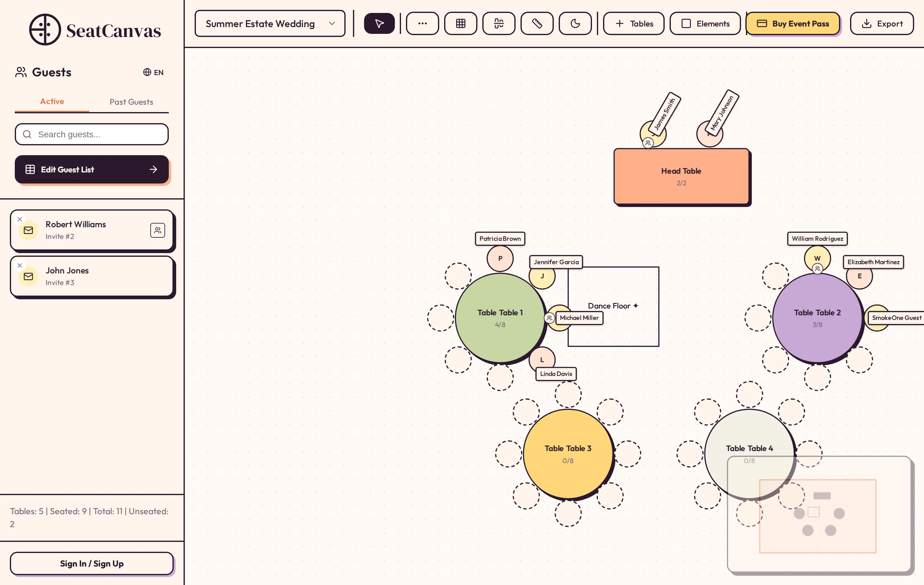924x585 pixels.
Task: Click the Patricia Brown name label
Action: pos(500,238)
